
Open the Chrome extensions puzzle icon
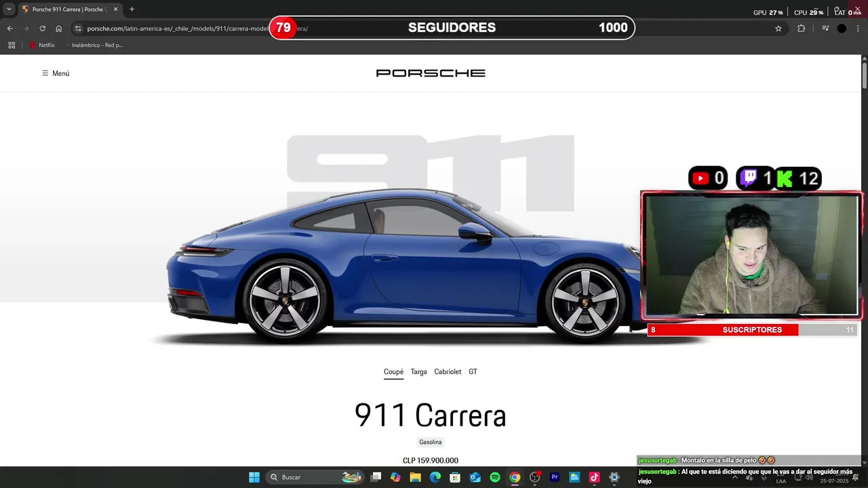click(802, 28)
